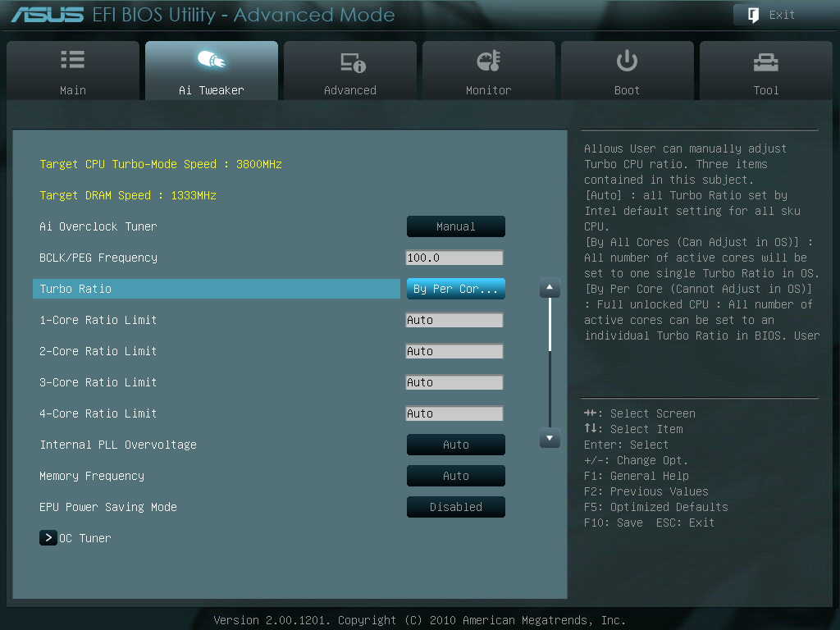This screenshot has width=840, height=630.
Task: Click the 1-Core Ratio Limit Auto field
Action: pos(454,320)
